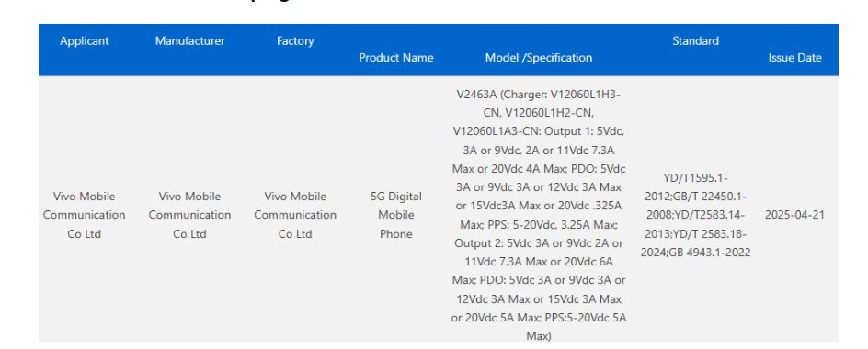The width and height of the screenshot is (868, 349).
Task: Select the Manufacturer cell Vivo Mobile Communication
Action: pos(189,215)
